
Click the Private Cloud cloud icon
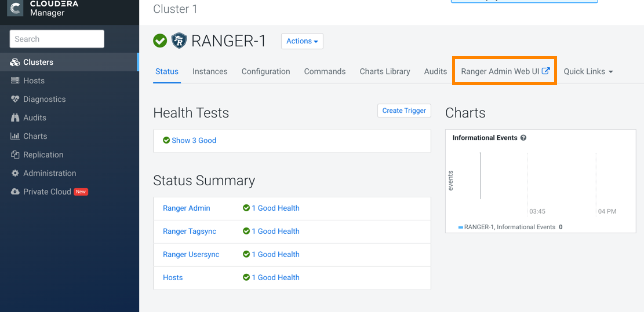click(15, 192)
